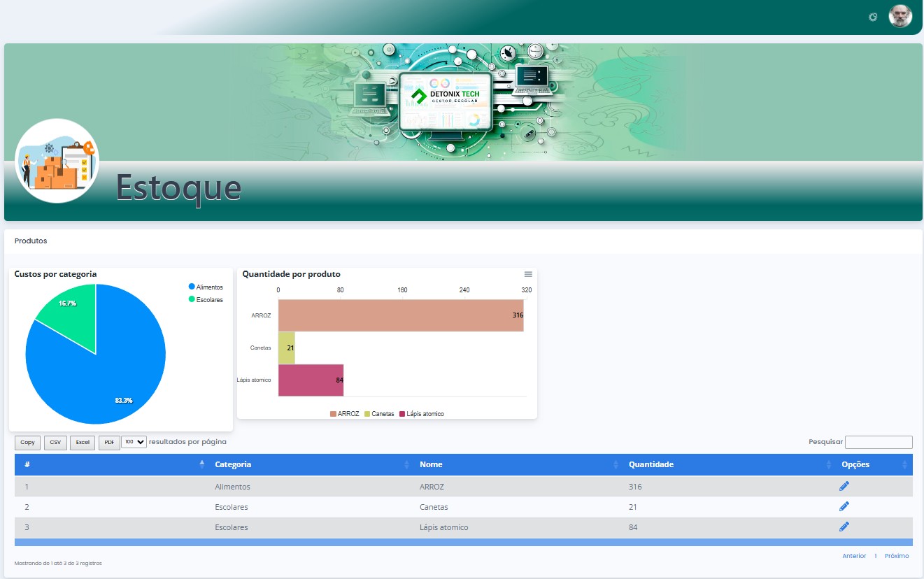Click the ARROZ bar in the chart
This screenshot has height=579, width=924.
point(401,315)
